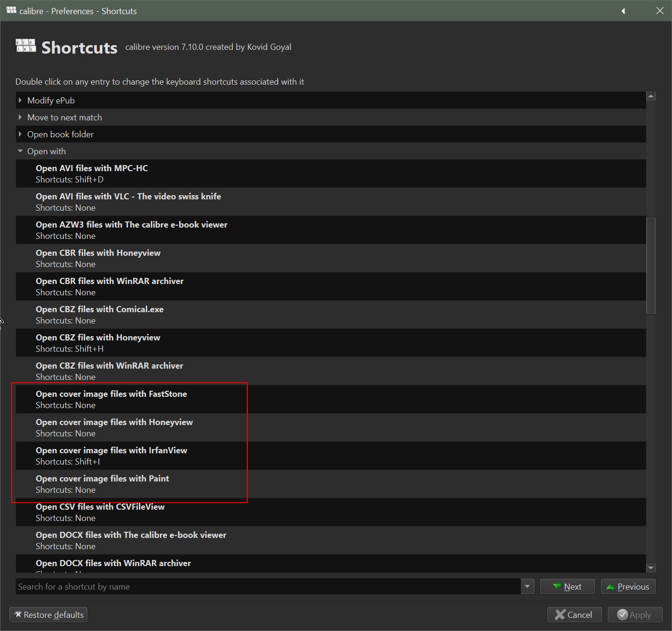Select Open cover image files with Paint
Screen dimensions: 672x631
[x=331, y=484]
